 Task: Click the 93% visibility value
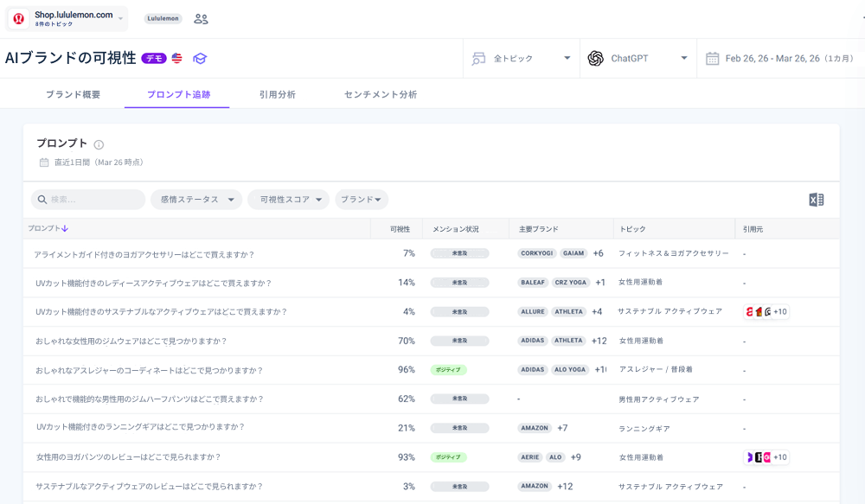pos(407,457)
